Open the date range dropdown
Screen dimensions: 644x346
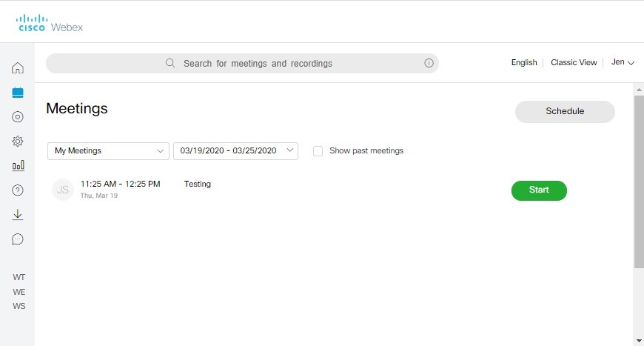[235, 151]
